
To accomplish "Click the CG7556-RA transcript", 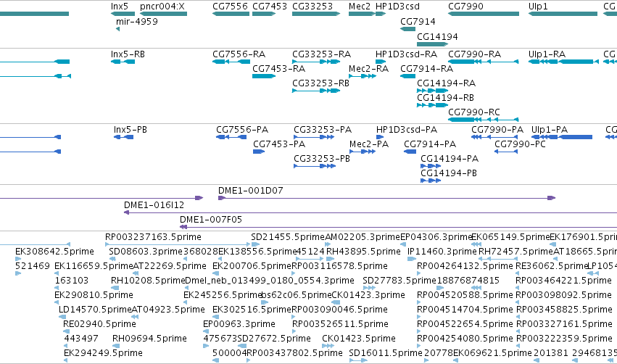I will pyautogui.click(x=231, y=62).
